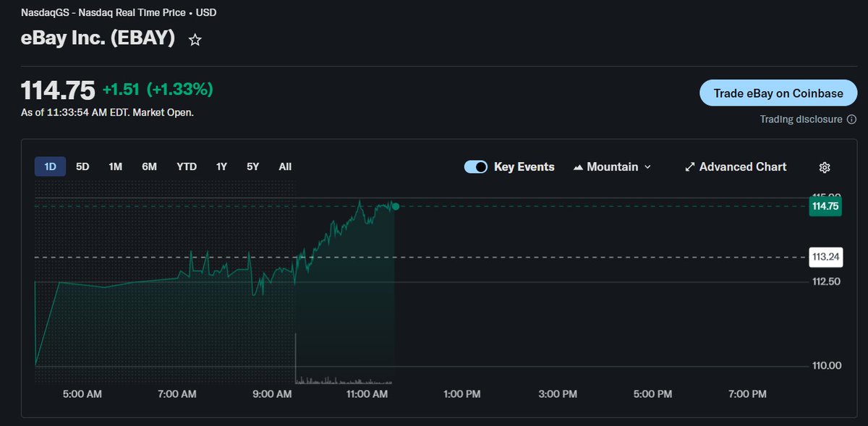Click the Trade eBay on Coinbase button
Screen dimensions: 868x426
pyautogui.click(x=778, y=93)
